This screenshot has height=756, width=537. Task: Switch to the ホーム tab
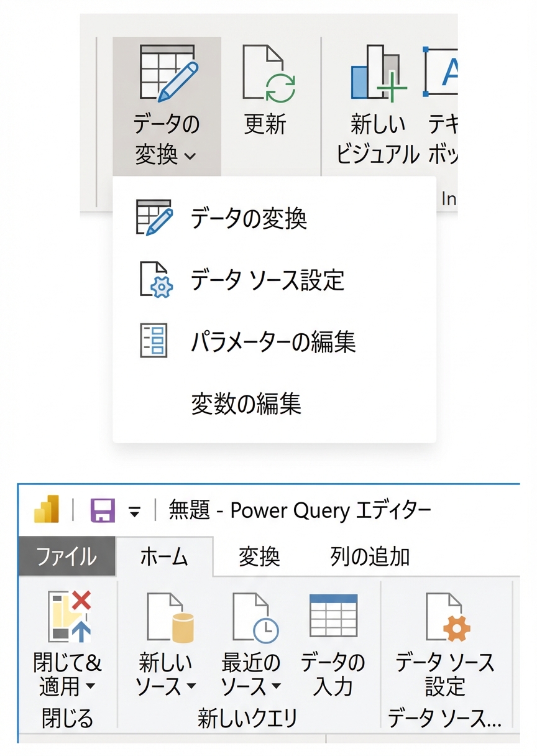pos(164,556)
